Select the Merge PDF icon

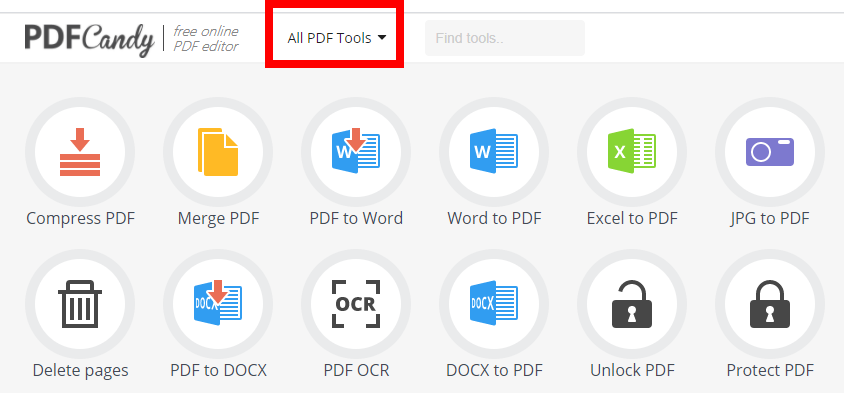point(218,152)
